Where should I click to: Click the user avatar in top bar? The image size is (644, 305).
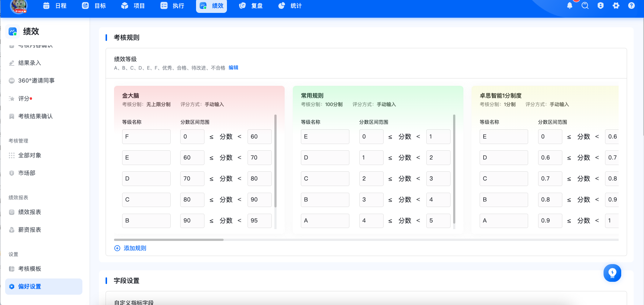click(x=19, y=6)
